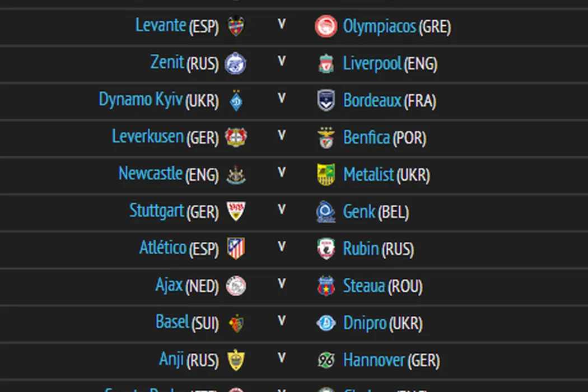The height and width of the screenshot is (392, 588).
Task: Click the Olympiacos club crest
Action: tap(326, 26)
